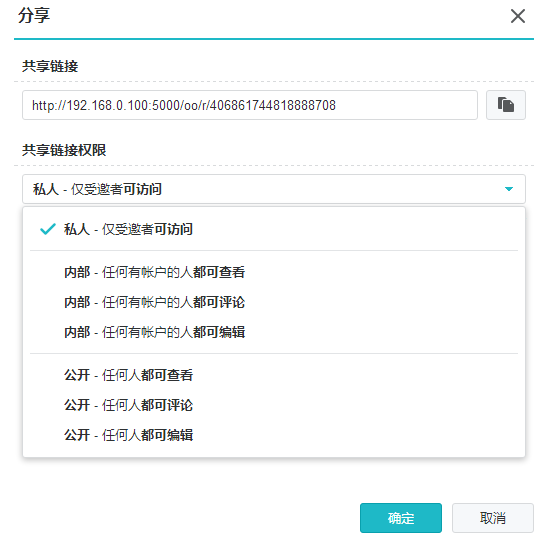Click the checkmark beside 私人 option
Image resolution: width=544 pixels, height=545 pixels.
point(48,229)
